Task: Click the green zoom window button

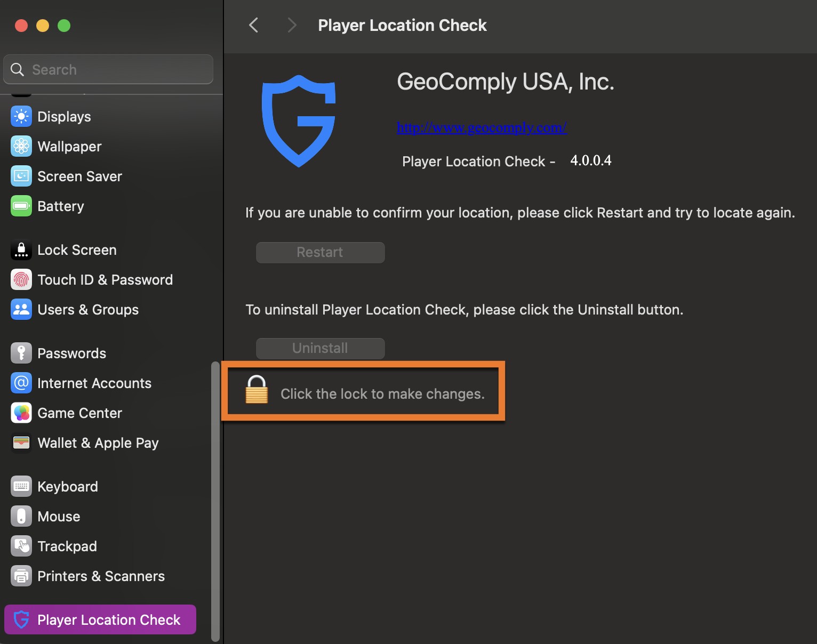Action: (x=64, y=26)
